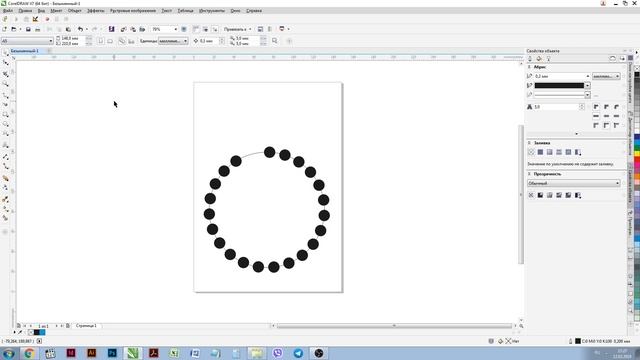
Task: Click the Undo arrow icon
Action: 80,29
